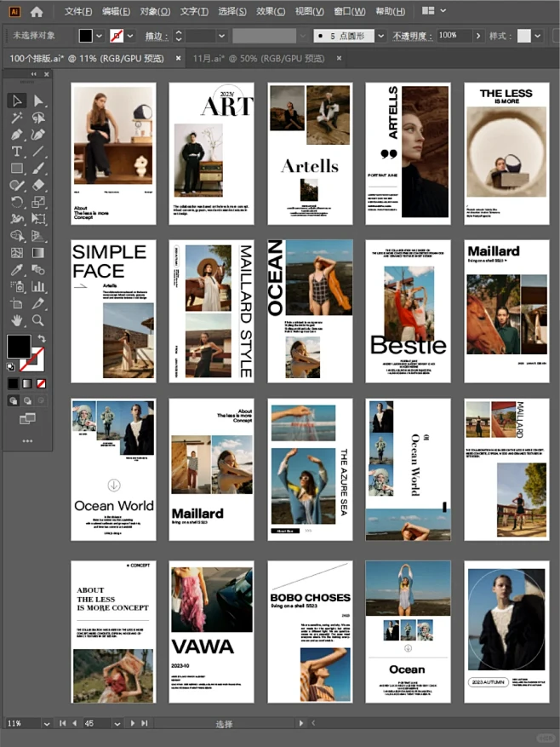This screenshot has width=560, height=747.
Task: Click the Change Screen Mode icon
Action: 27,419
